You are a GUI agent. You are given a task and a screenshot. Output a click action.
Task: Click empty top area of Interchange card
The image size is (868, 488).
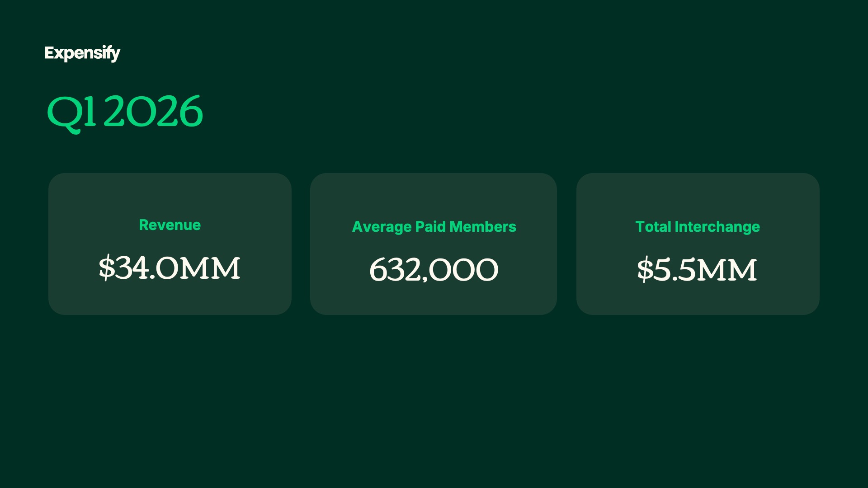698,194
